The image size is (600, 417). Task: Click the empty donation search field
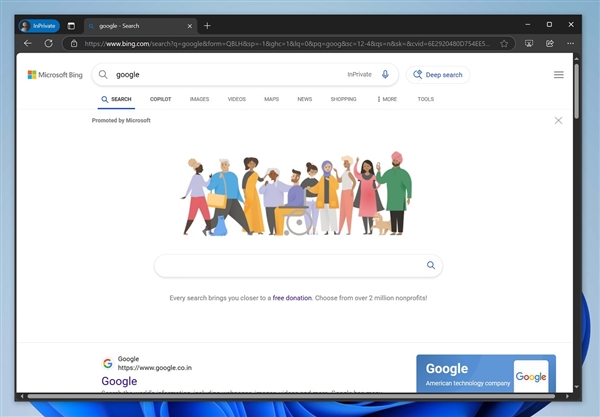pyautogui.click(x=290, y=265)
